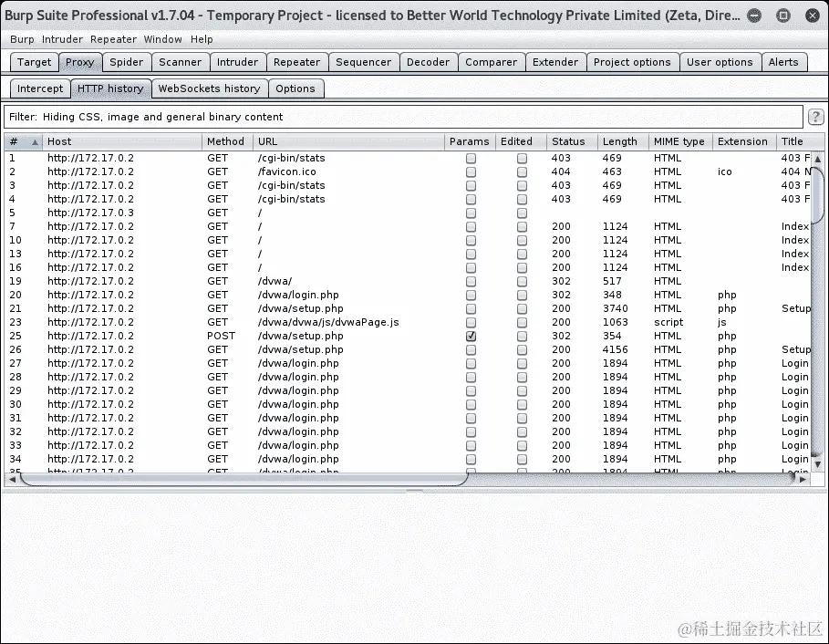The height and width of the screenshot is (644, 829).
Task: Open the Repeater menu in menu bar
Action: pyautogui.click(x=113, y=39)
